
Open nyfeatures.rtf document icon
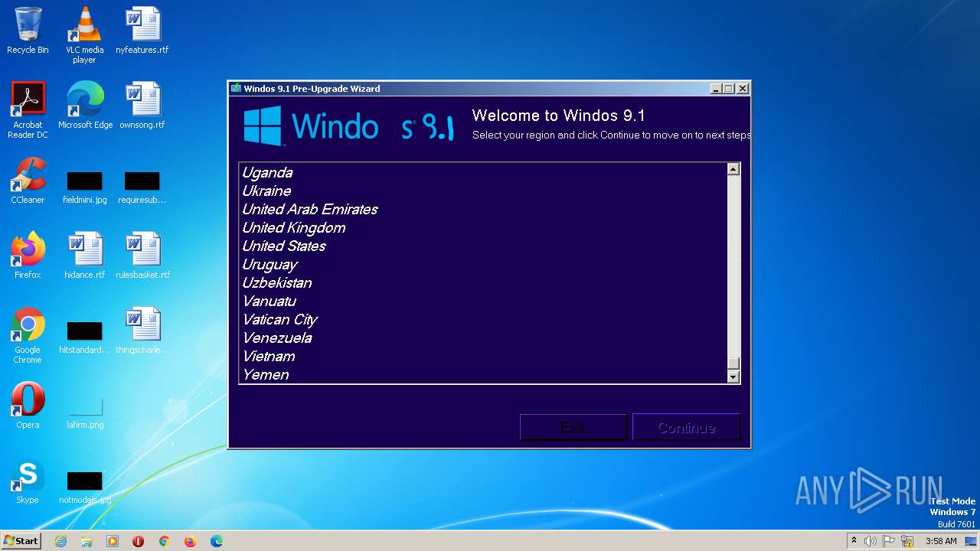coord(142,31)
